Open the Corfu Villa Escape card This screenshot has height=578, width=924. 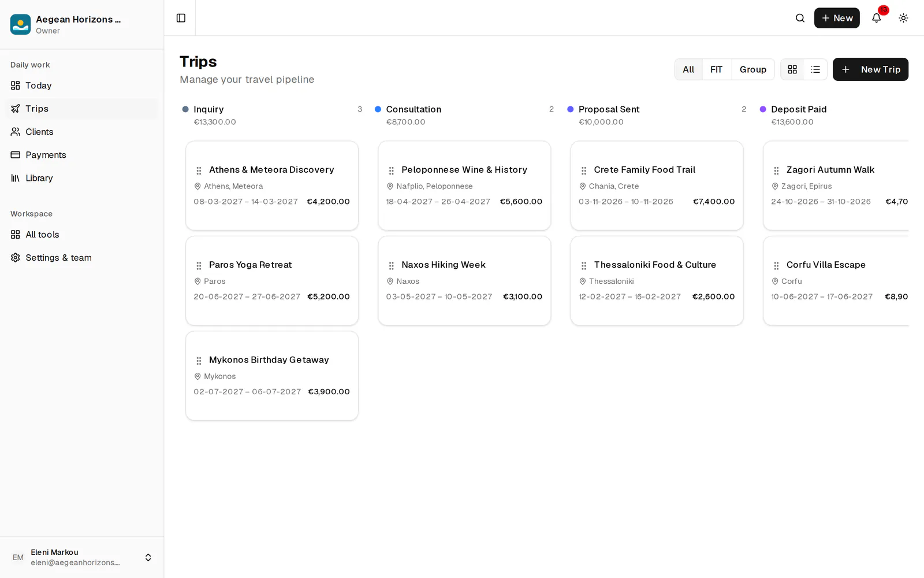coord(836,281)
